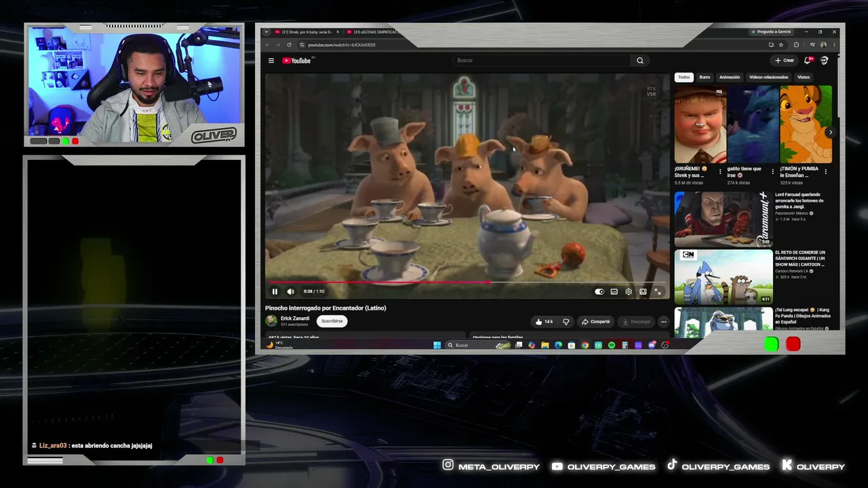This screenshot has height=488, width=868.
Task: Open the Regular Show sandwich video thumbnail
Action: click(x=724, y=277)
